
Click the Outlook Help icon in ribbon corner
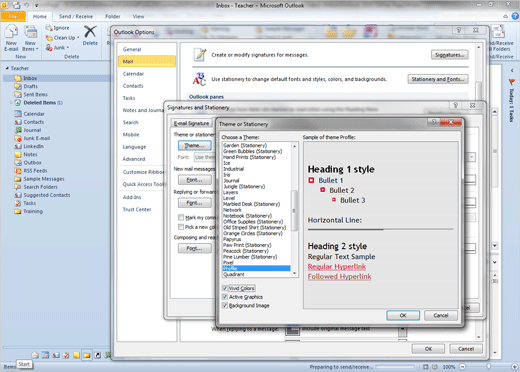[515, 16]
